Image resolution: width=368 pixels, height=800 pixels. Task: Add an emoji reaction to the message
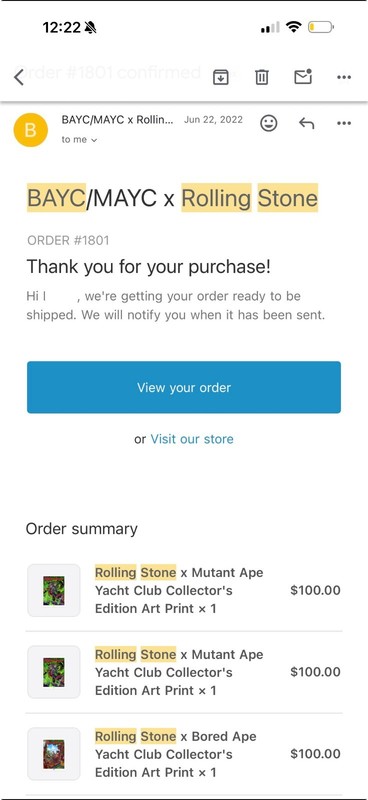click(268, 123)
